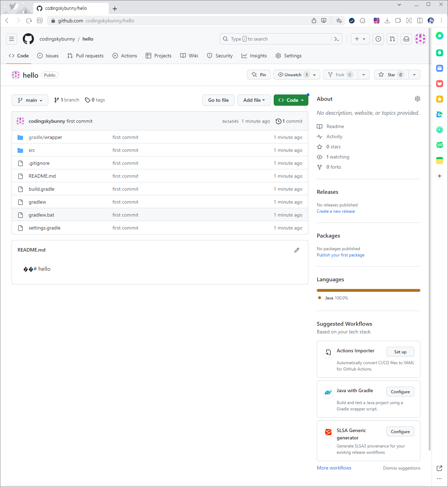Open the green Code dropdown
Image resolution: width=448 pixels, height=487 pixels.
(291, 100)
